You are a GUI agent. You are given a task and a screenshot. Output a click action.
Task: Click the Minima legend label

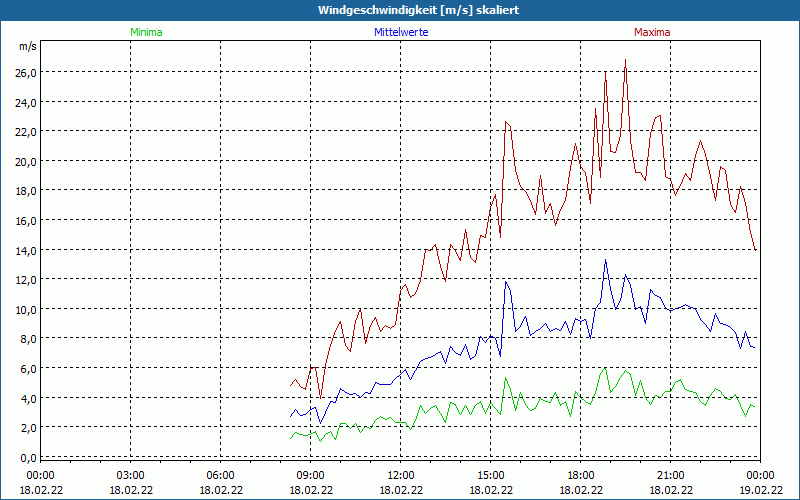coord(146,32)
